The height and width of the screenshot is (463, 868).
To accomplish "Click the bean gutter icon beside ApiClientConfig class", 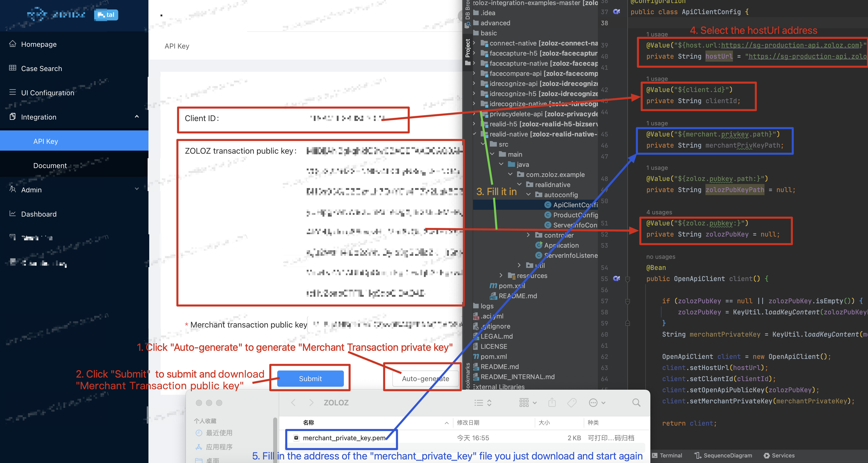I will pos(616,12).
